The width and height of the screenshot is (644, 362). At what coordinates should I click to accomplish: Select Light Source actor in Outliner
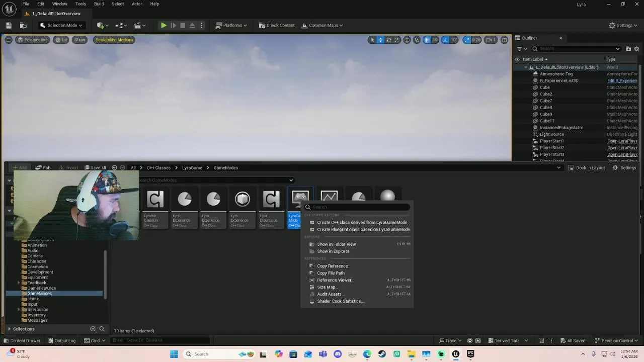pos(552,134)
